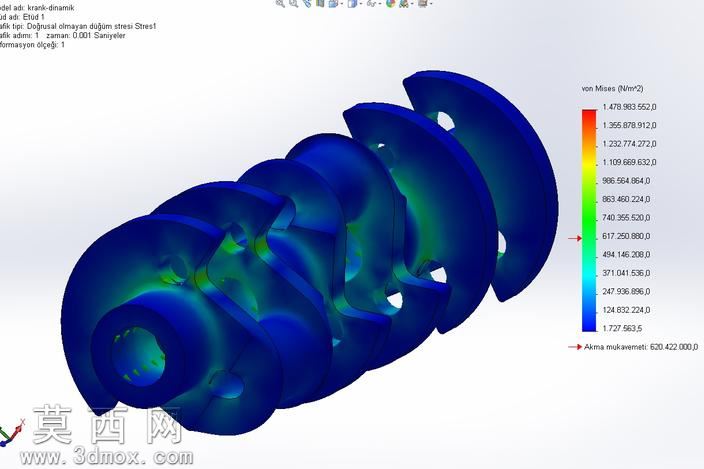Click the XYZ orientation triad
Screen dimensions: 704x469
coord(12,433)
